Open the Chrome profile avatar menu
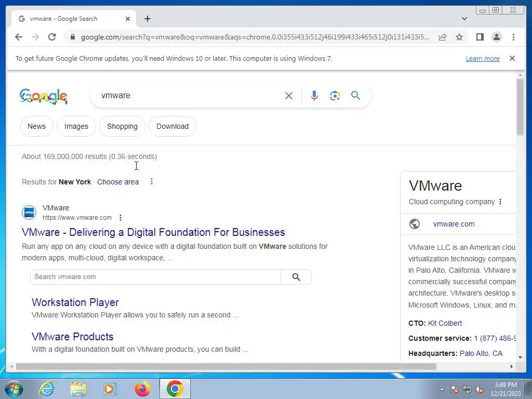The image size is (532, 399). click(496, 37)
